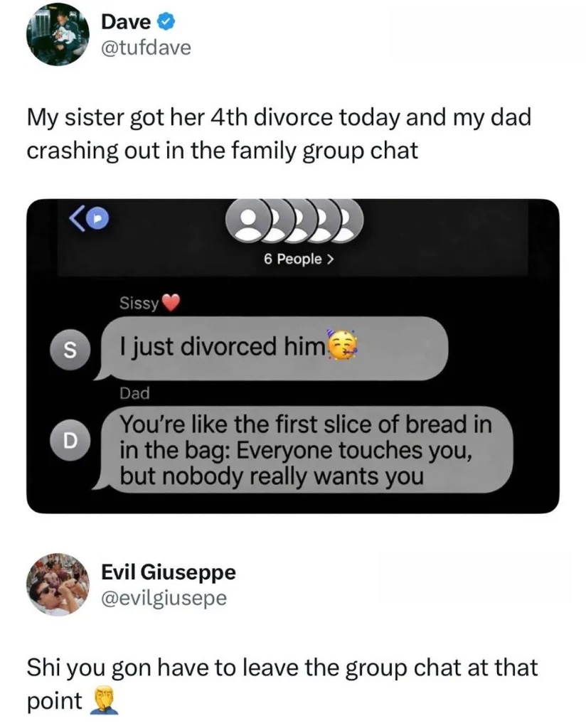The height and width of the screenshot is (728, 586).
Task: Open Evil Giuseppe's profile picture
Action: [x=58, y=584]
